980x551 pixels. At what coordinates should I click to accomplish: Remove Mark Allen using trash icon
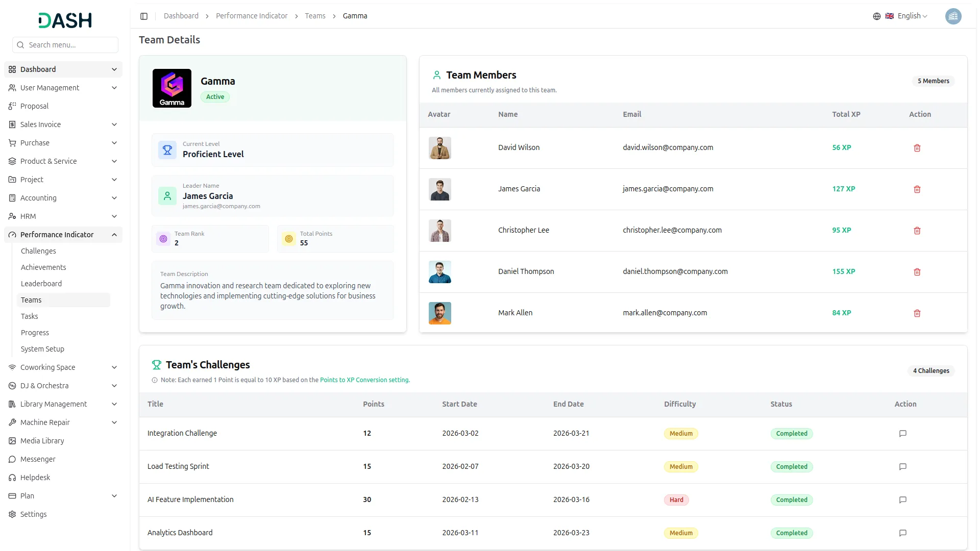tap(917, 313)
